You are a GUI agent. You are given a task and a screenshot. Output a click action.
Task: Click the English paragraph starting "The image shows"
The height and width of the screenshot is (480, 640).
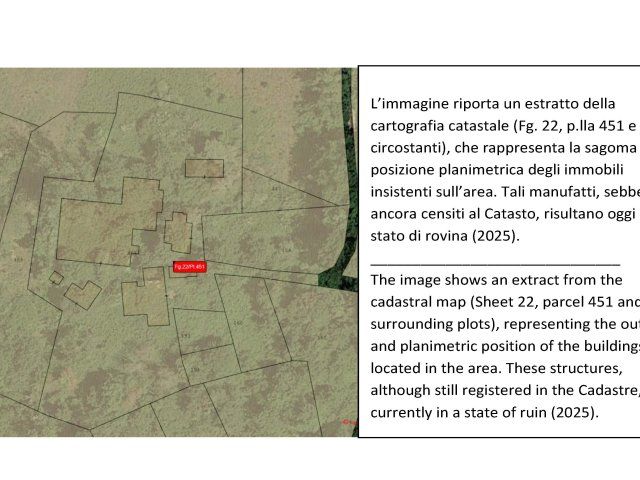pyautogui.click(x=498, y=345)
